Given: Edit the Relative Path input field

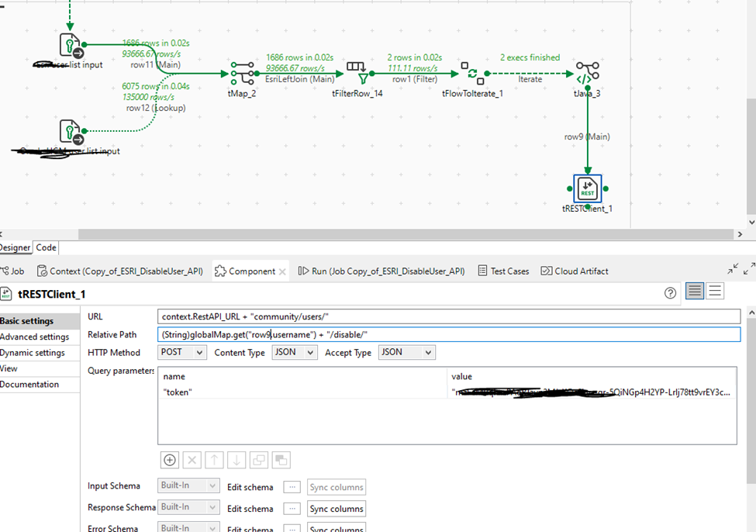Looking at the screenshot, I should [388, 334].
